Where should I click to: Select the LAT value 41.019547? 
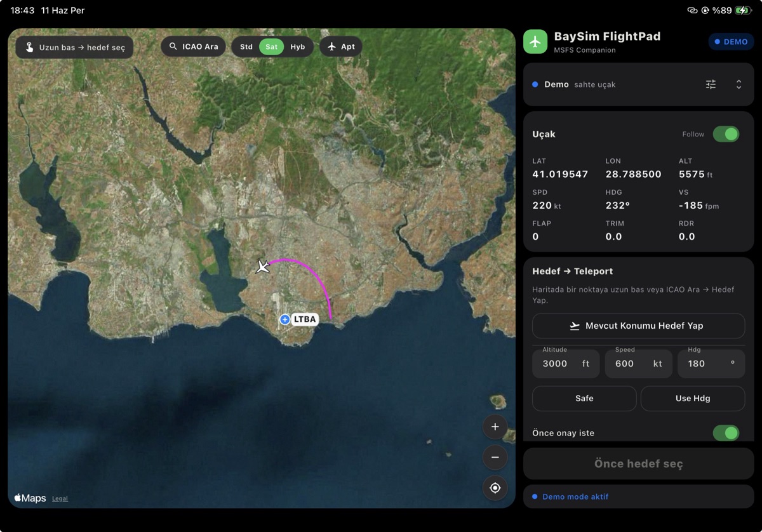point(560,174)
